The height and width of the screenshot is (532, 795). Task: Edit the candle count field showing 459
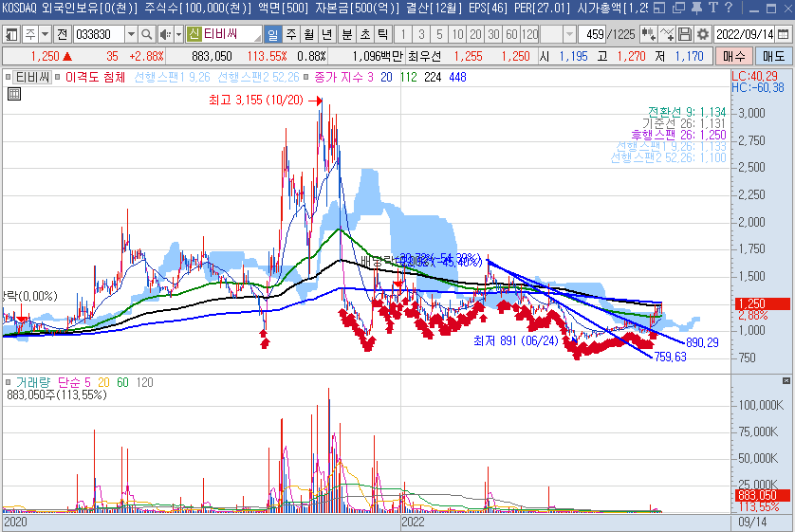coord(592,34)
